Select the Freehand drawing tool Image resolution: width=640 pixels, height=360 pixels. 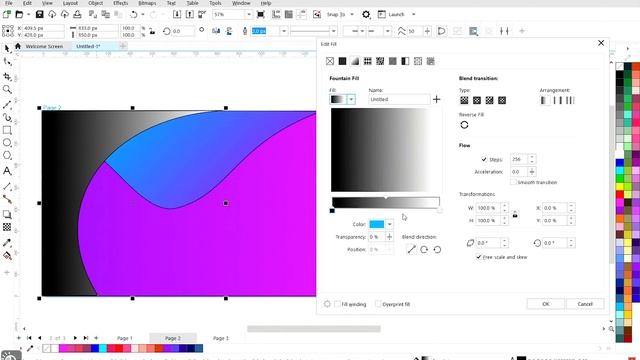(7, 105)
